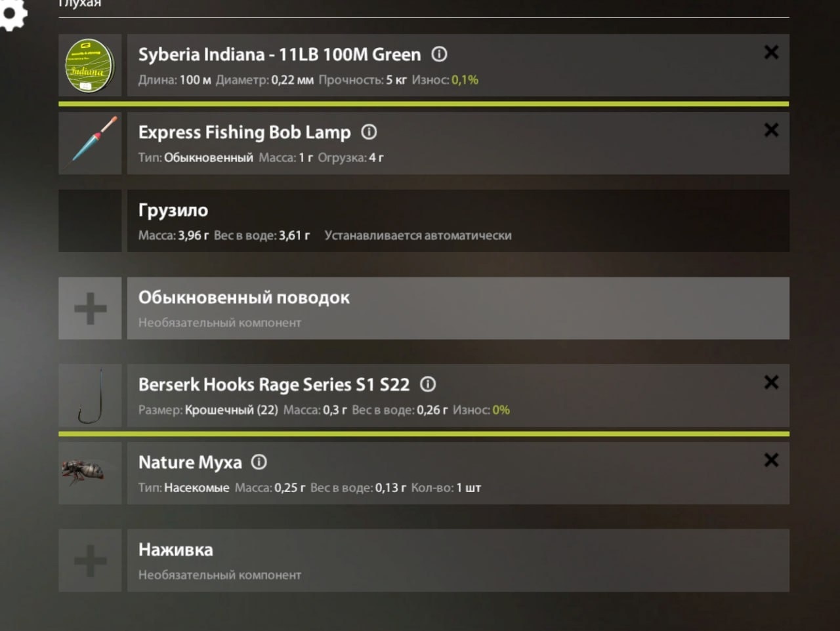Viewport: 840px width, 631px height.
Task: Select the fly insect bait thumbnail
Action: pyautogui.click(x=90, y=473)
